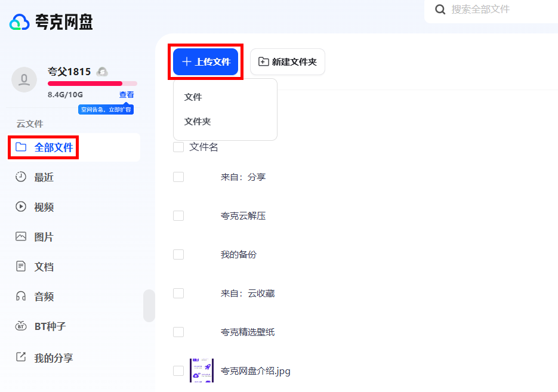Go to 我的分享 my shares
The image size is (558, 392).
[53, 358]
